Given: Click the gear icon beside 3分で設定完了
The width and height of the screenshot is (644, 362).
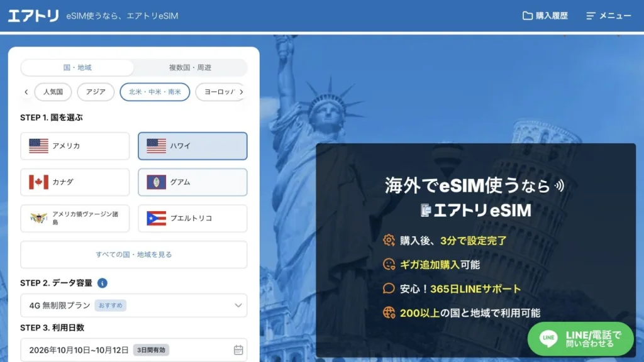Looking at the screenshot, I should click(x=389, y=240).
